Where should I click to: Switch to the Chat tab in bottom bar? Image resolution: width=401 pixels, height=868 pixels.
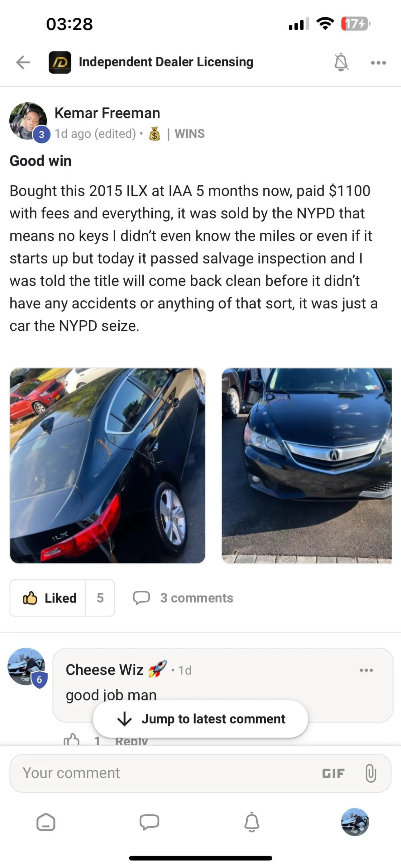(149, 822)
